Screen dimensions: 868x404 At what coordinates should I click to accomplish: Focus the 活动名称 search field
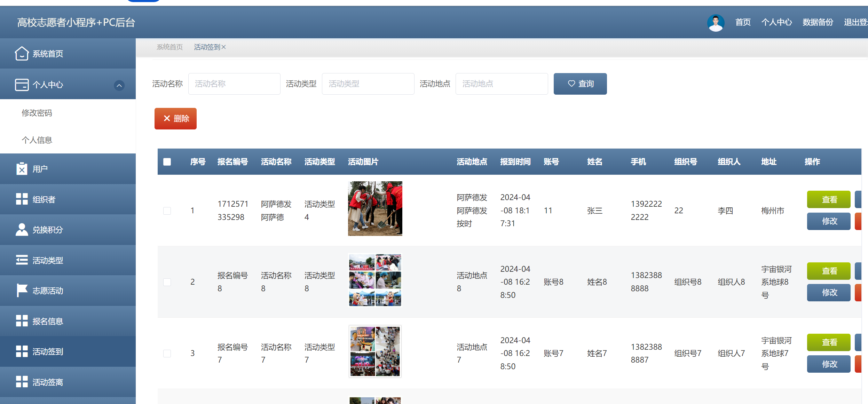coord(234,84)
